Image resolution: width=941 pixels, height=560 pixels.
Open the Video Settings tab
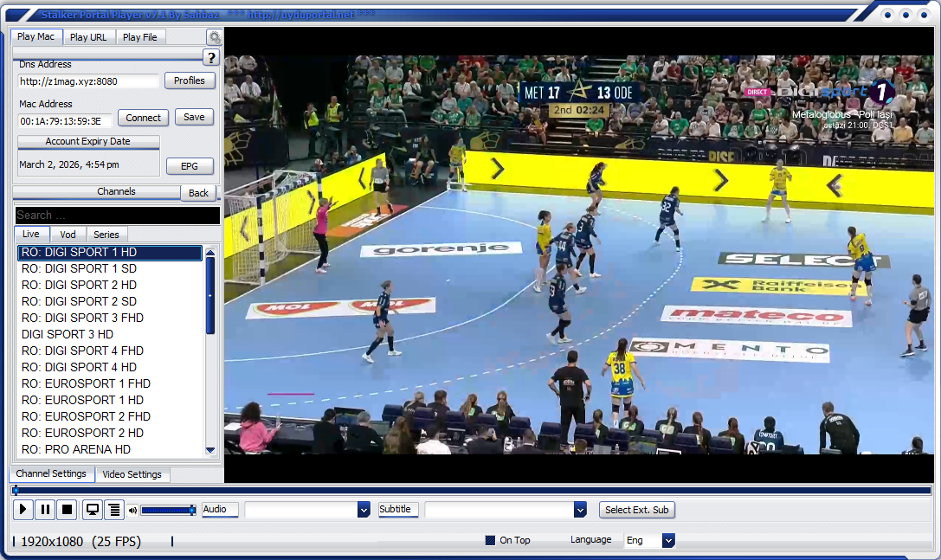[132, 474]
